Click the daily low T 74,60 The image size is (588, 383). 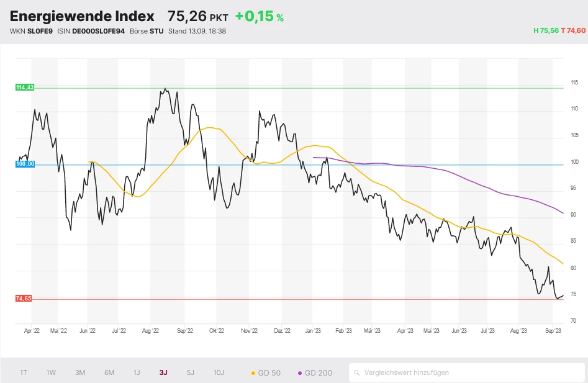pyautogui.click(x=572, y=30)
